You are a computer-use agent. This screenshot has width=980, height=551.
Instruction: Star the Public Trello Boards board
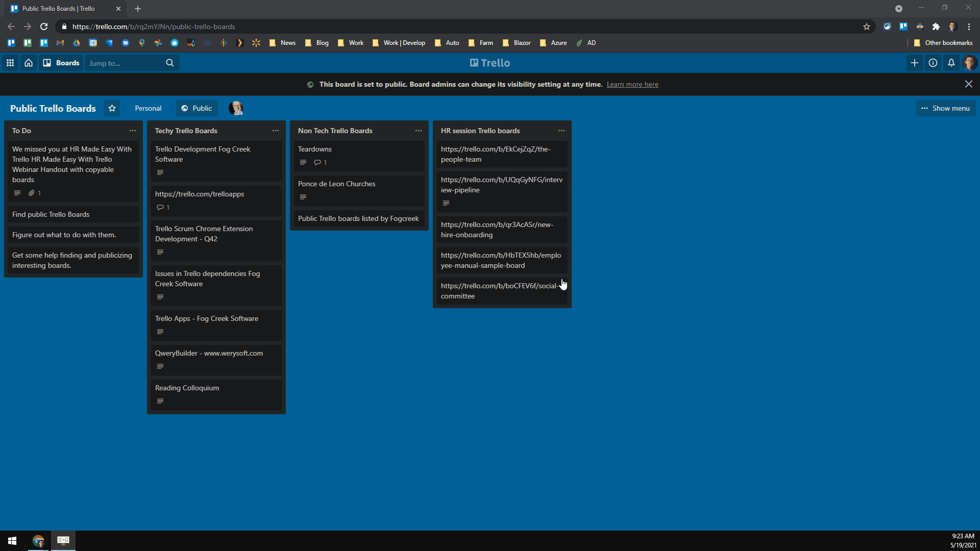(x=112, y=108)
